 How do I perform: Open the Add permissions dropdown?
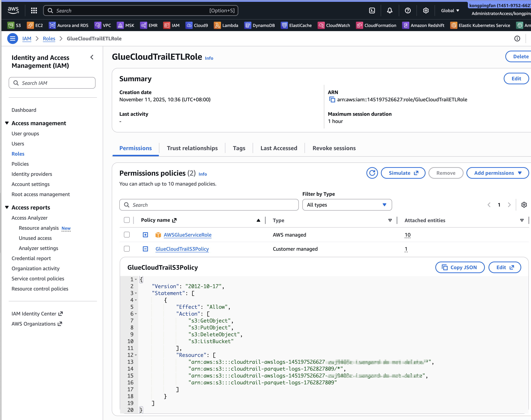[x=497, y=173]
